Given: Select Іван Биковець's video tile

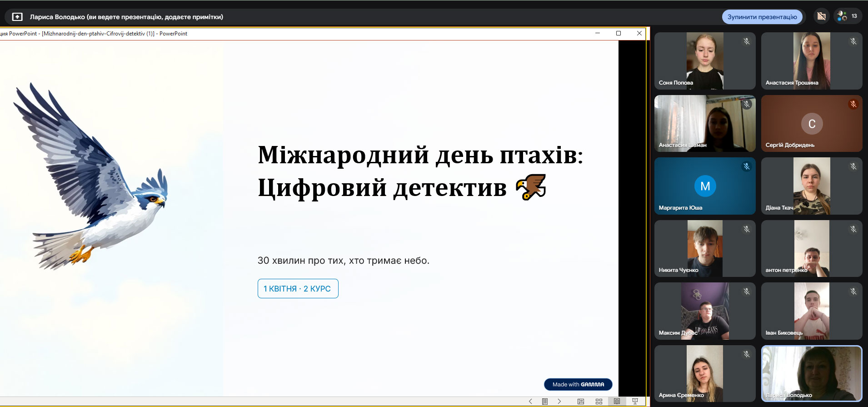Looking at the screenshot, I should pyautogui.click(x=812, y=311).
